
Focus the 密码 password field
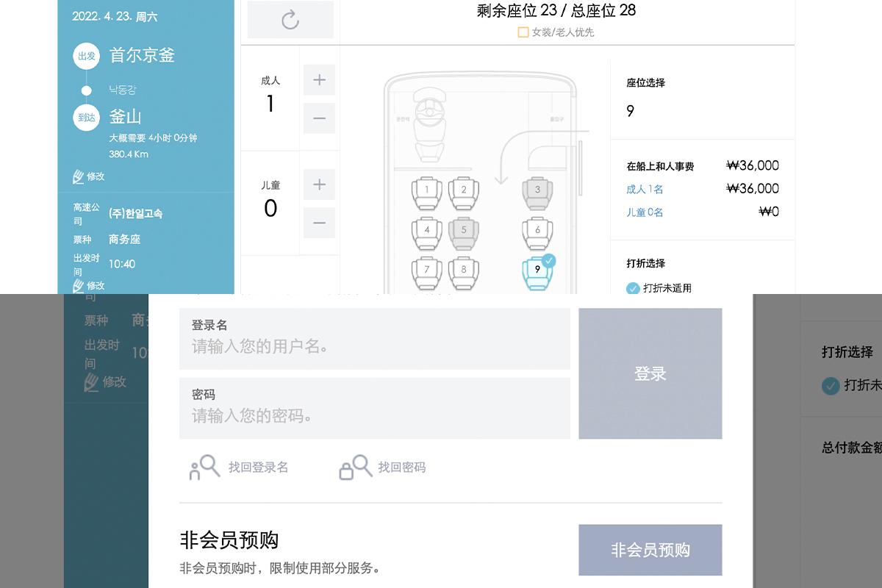375,409
